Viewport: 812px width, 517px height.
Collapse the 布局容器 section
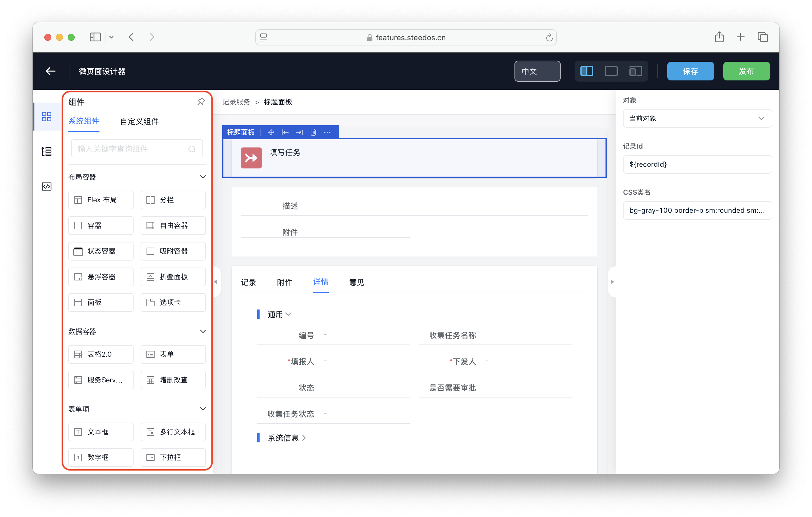coord(203,177)
